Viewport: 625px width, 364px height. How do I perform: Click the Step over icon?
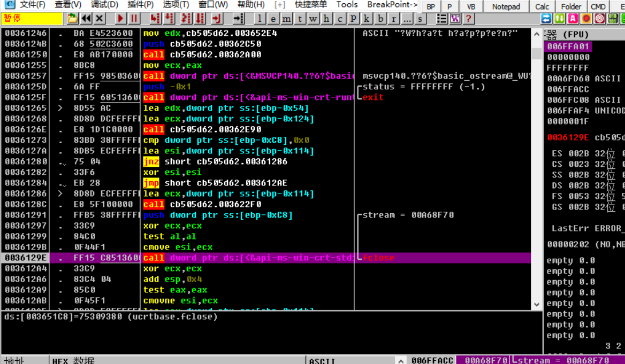[170, 19]
